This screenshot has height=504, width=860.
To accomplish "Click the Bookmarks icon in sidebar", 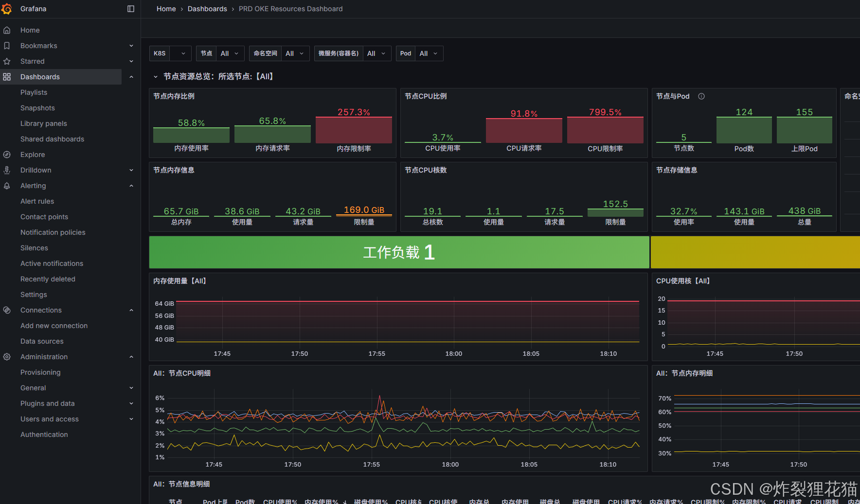I will (7, 46).
